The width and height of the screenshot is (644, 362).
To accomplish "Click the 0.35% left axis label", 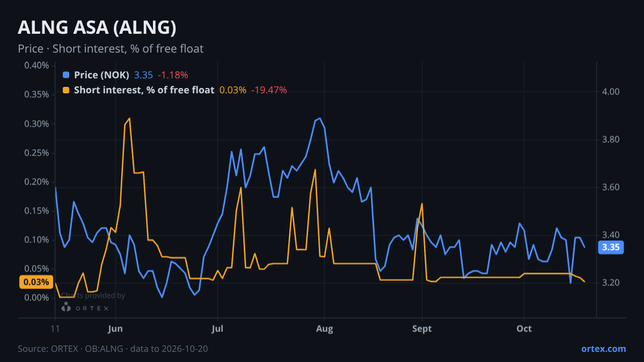I will [x=36, y=94].
